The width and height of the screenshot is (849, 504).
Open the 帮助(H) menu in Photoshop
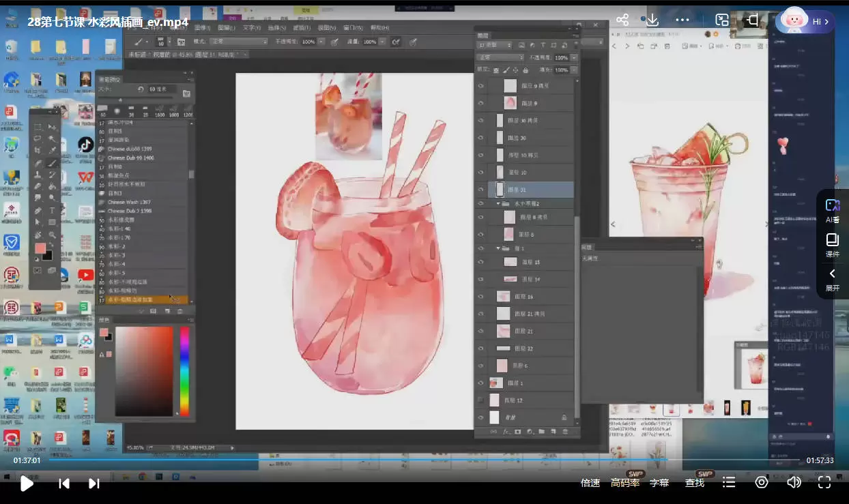coord(379,28)
